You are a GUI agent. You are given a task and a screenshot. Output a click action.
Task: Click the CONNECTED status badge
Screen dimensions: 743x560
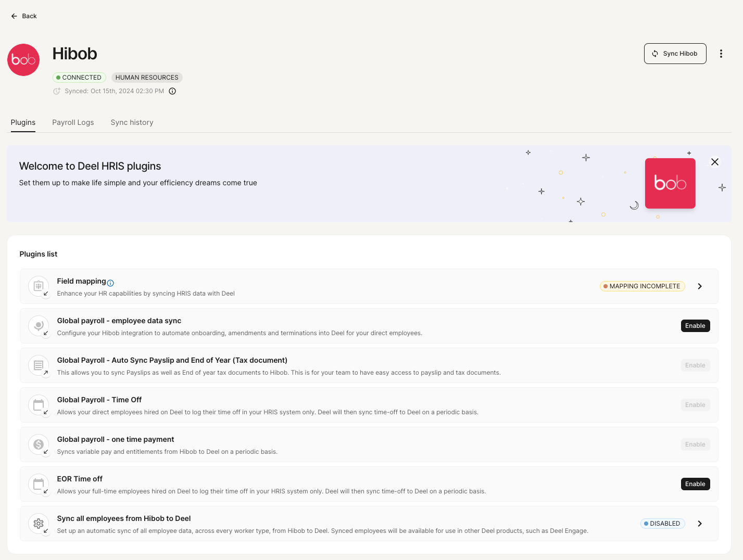[79, 78]
